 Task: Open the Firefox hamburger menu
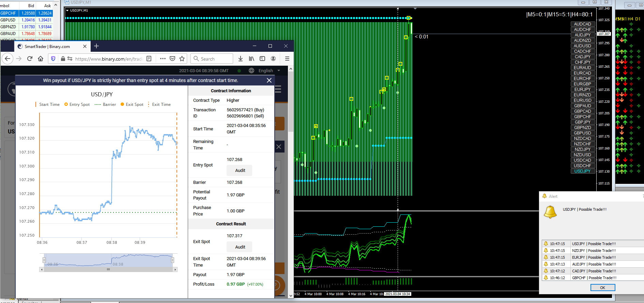point(287,59)
